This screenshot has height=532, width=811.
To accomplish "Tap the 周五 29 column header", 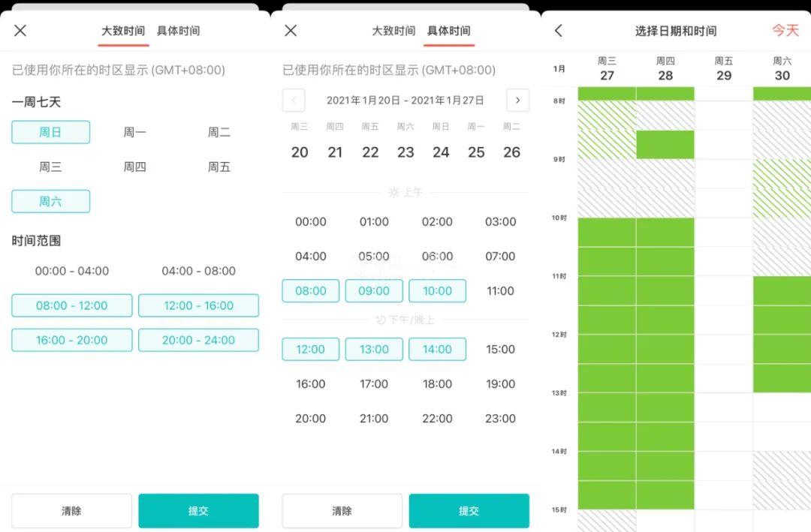I will [x=724, y=69].
